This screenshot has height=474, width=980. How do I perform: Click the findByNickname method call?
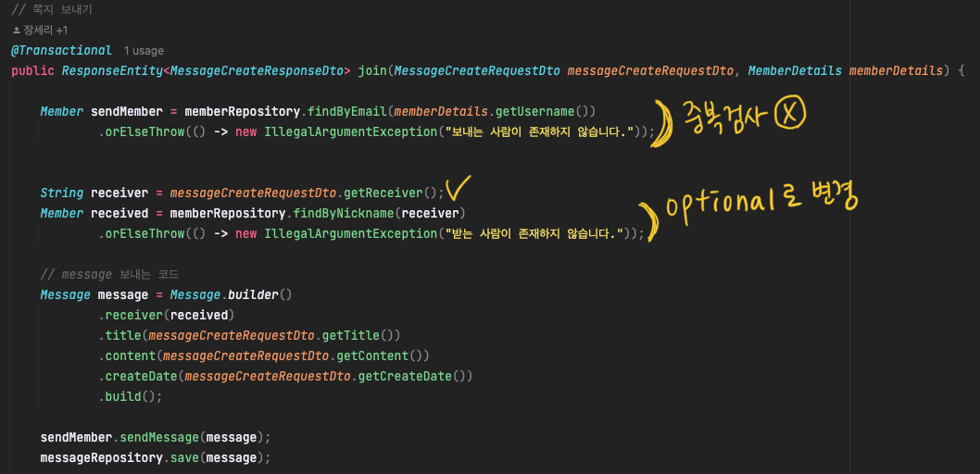pyautogui.click(x=343, y=213)
